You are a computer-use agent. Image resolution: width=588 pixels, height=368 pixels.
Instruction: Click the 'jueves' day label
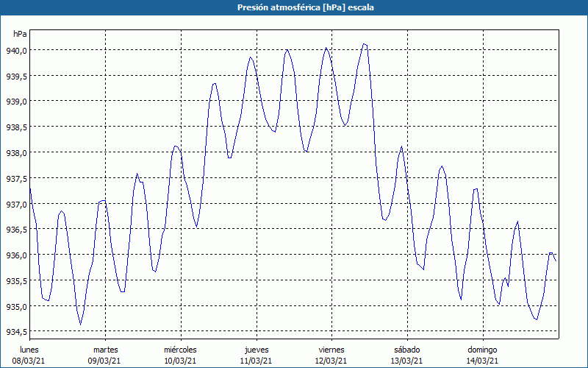(257, 350)
